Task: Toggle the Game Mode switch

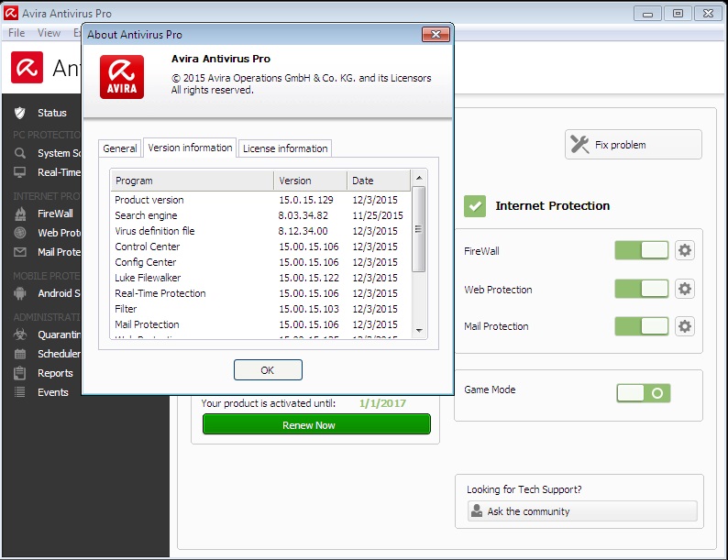Action: coord(643,393)
